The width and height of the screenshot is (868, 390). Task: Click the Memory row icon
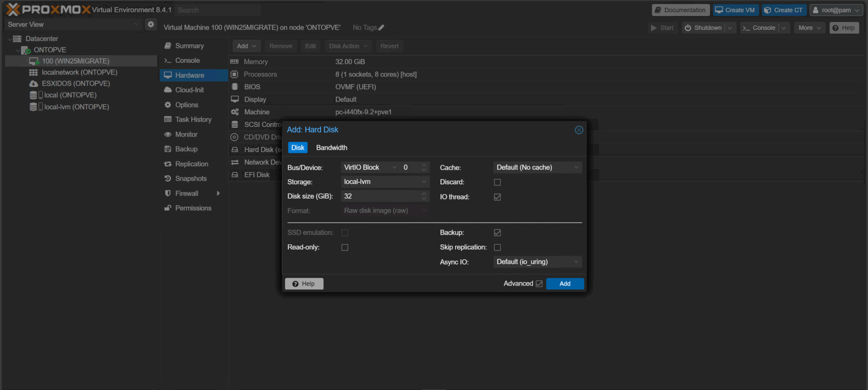234,62
